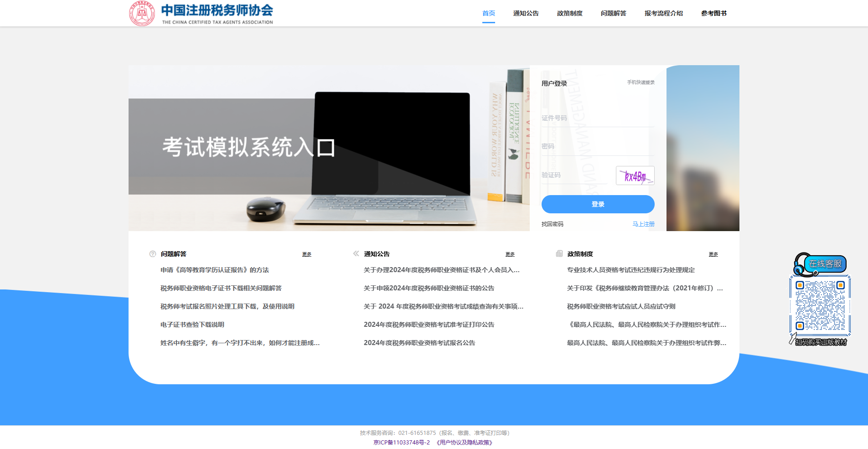The height and width of the screenshot is (449, 868).
Task: Refresh the kx4Bm captcha image
Action: tap(635, 175)
